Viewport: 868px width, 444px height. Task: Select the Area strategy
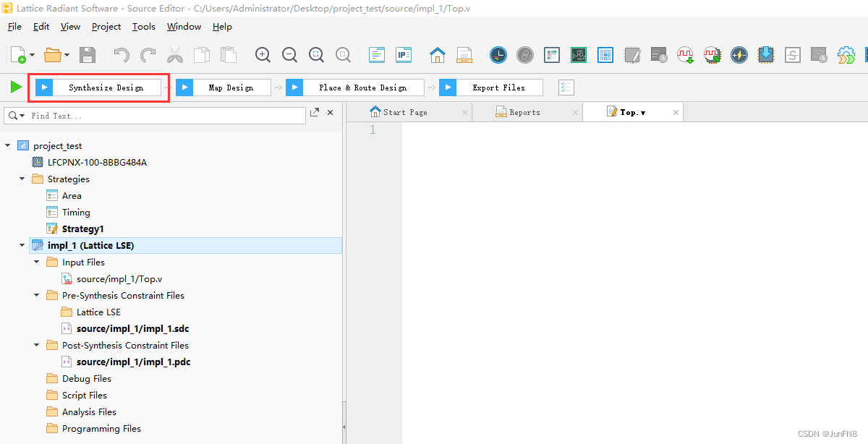coord(72,195)
